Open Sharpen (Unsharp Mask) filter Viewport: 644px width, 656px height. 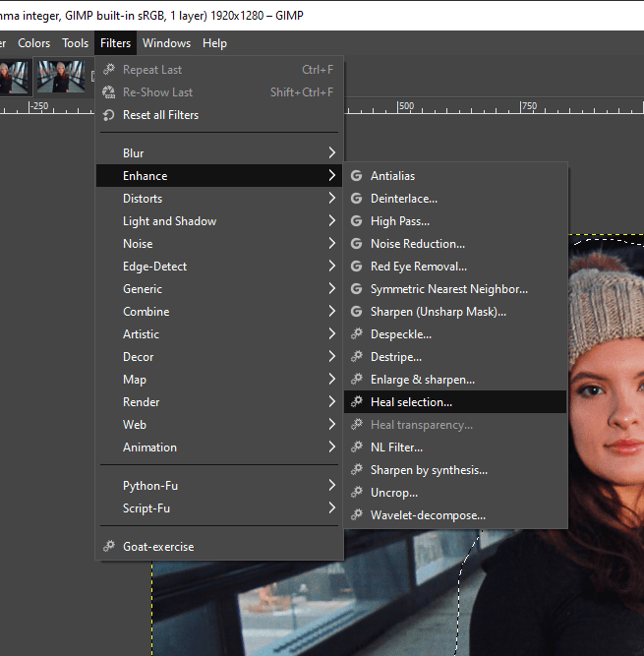(455, 311)
